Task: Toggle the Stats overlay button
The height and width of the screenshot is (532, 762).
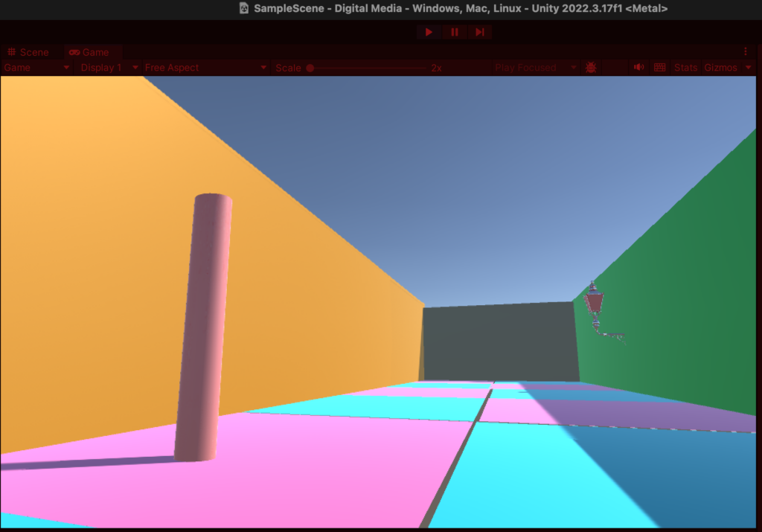Action: [685, 68]
